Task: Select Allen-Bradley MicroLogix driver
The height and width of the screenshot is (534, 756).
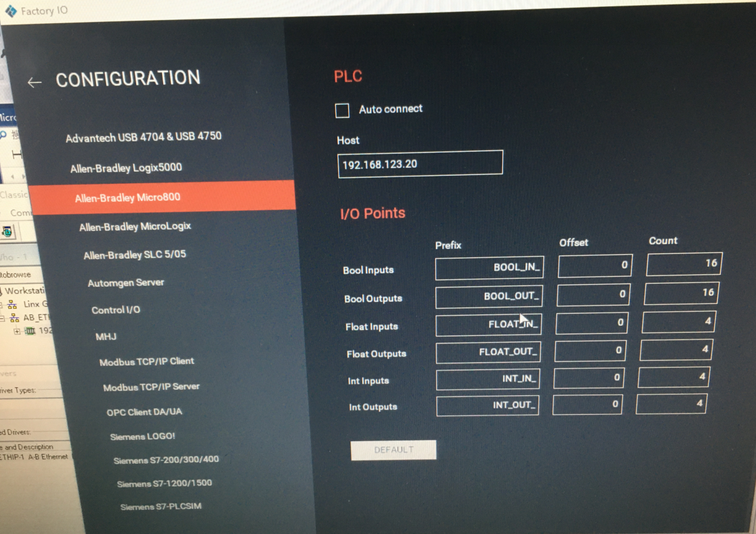Action: tap(135, 227)
